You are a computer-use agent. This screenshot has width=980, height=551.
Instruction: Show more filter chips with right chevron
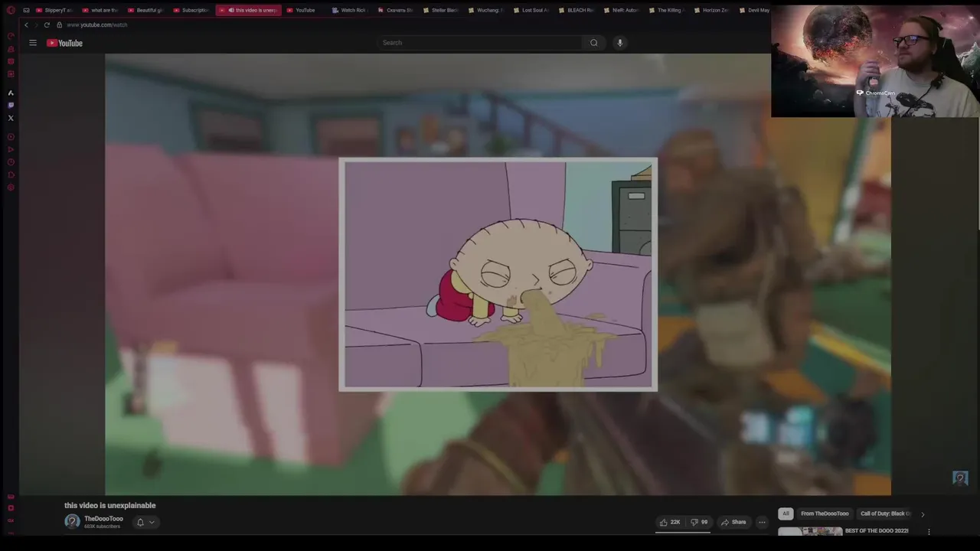(x=923, y=514)
